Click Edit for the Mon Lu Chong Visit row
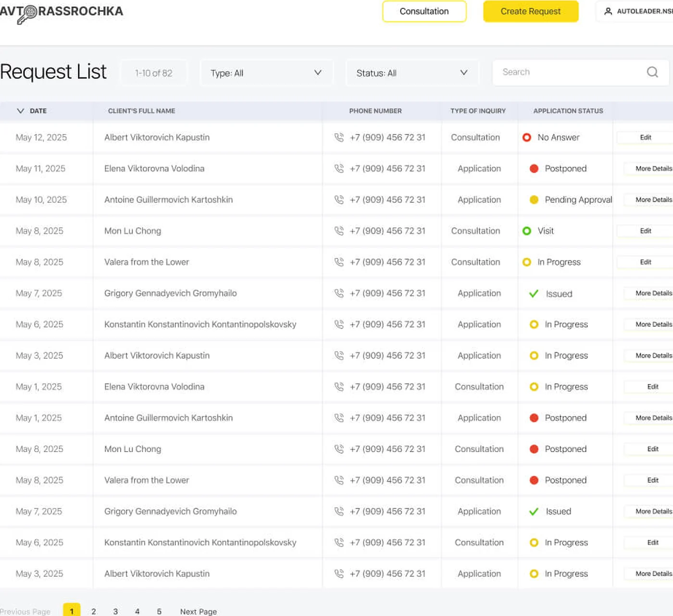The height and width of the screenshot is (616, 673). click(645, 231)
